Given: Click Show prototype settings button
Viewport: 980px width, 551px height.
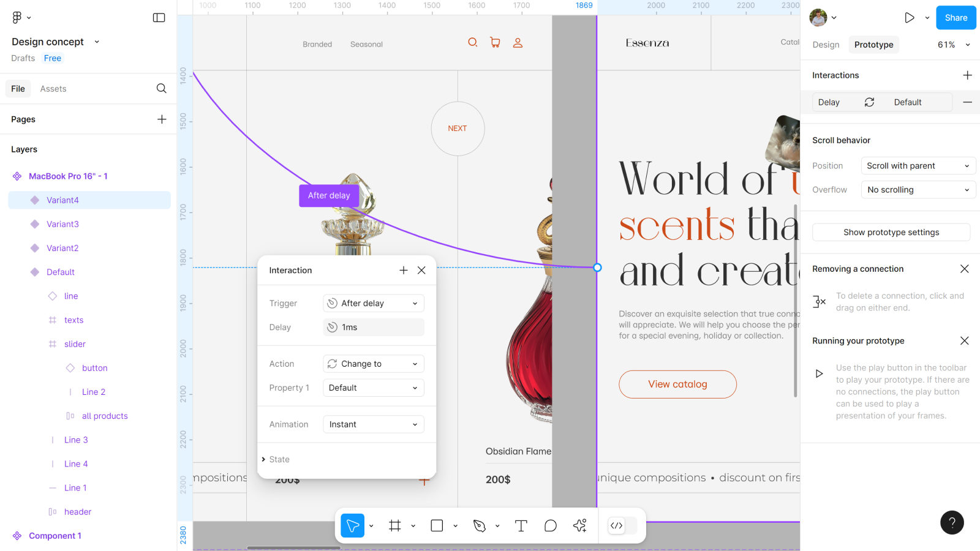Looking at the screenshot, I should pos(891,232).
